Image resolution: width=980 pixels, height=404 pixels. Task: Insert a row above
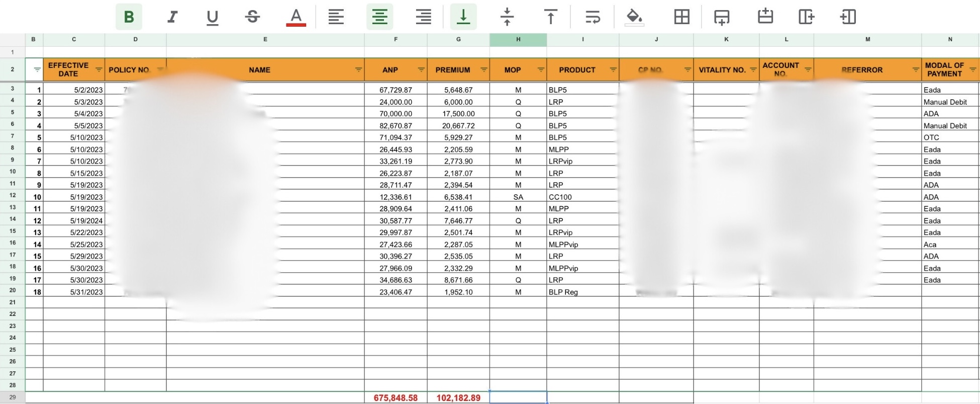tap(765, 17)
